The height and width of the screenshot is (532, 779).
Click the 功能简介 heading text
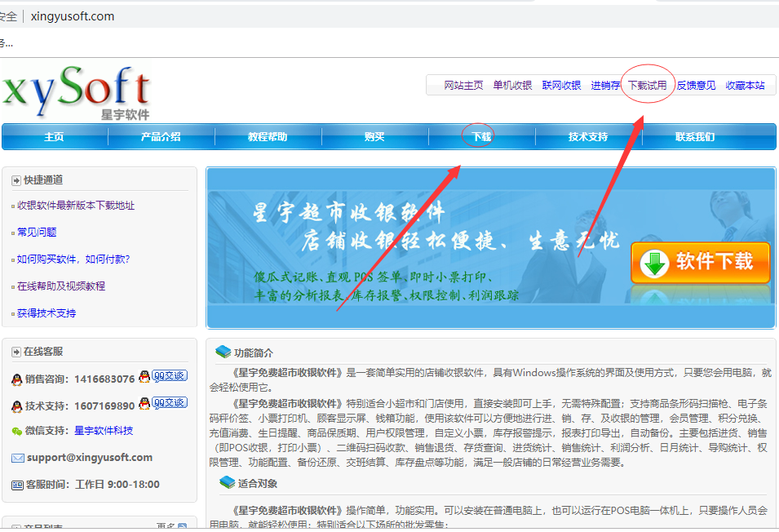(254, 352)
